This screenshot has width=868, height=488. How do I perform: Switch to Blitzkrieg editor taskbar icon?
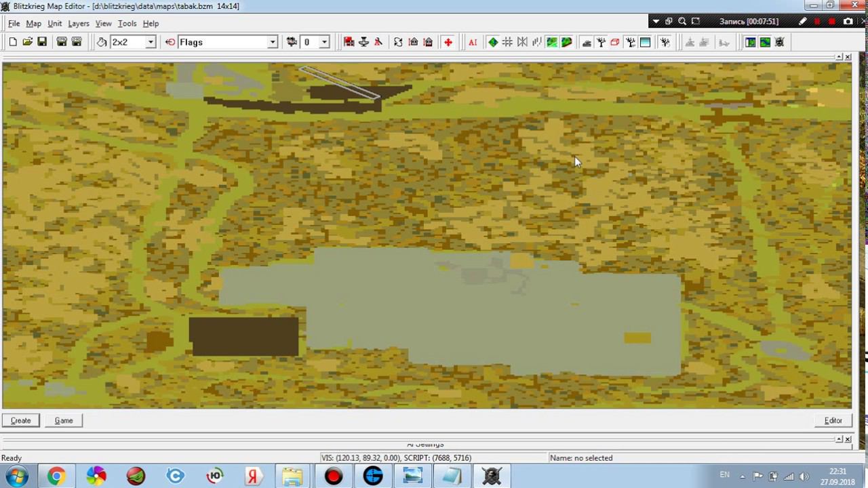[x=492, y=476]
